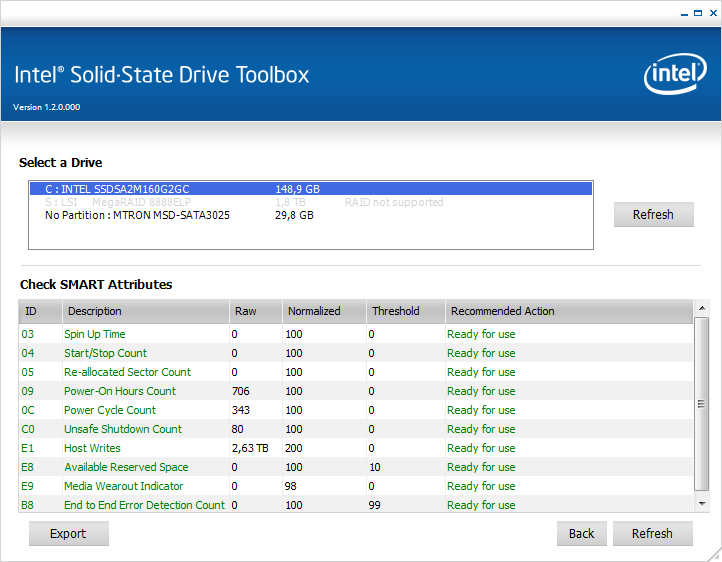
Task: Click threshold 10 for Available Reserved Space
Action: click(x=374, y=467)
